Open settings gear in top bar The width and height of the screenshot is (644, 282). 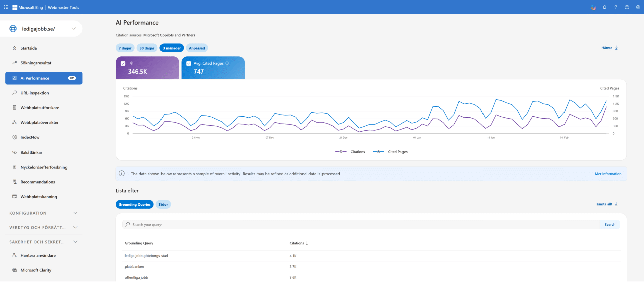[638, 7]
